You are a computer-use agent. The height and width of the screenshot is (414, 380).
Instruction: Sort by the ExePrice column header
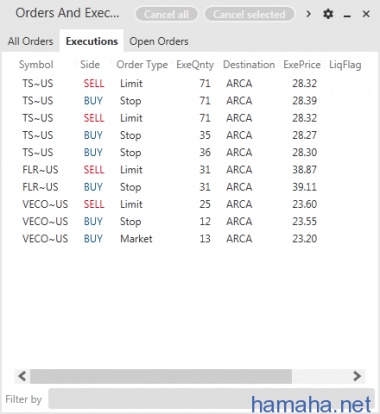click(x=302, y=64)
